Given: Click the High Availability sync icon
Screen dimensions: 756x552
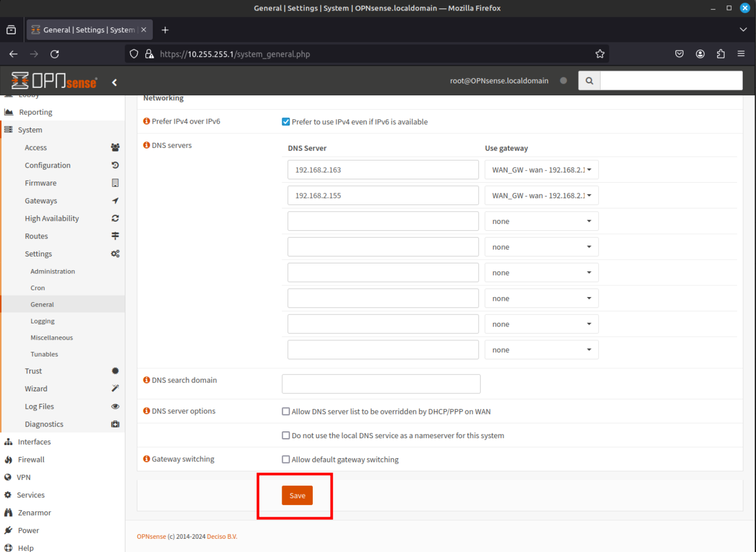Looking at the screenshot, I should pos(115,218).
